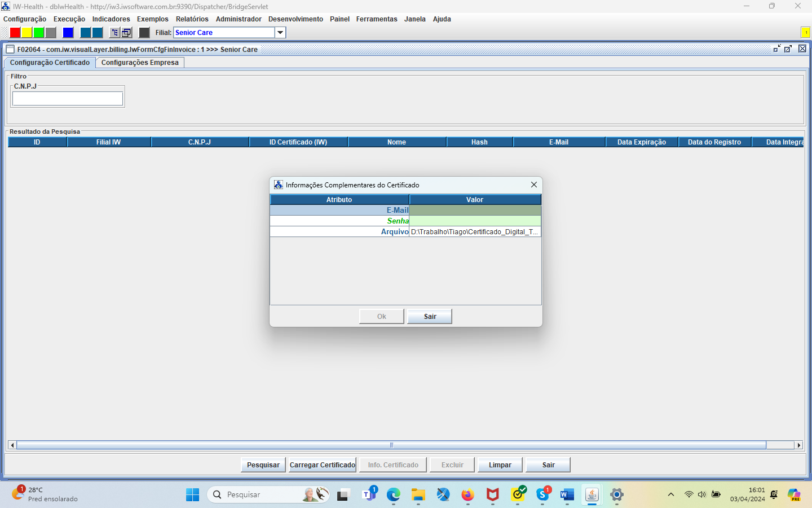
Task: Open the Ajuda menu
Action: [442, 19]
